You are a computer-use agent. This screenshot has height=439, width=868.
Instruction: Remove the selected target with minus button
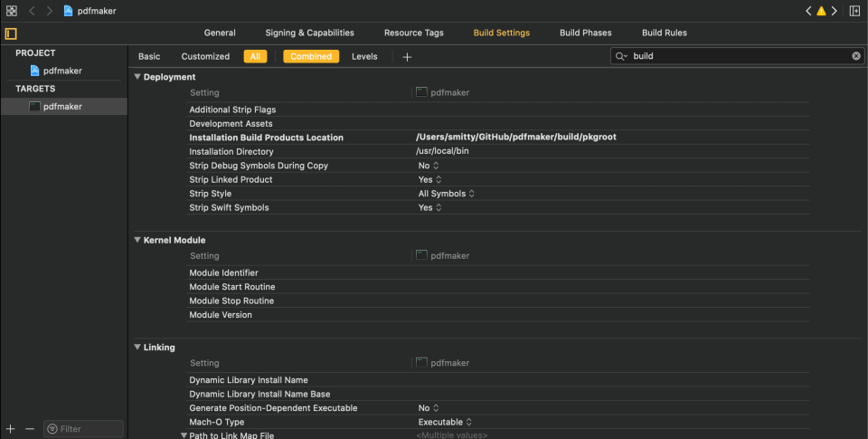click(x=29, y=428)
